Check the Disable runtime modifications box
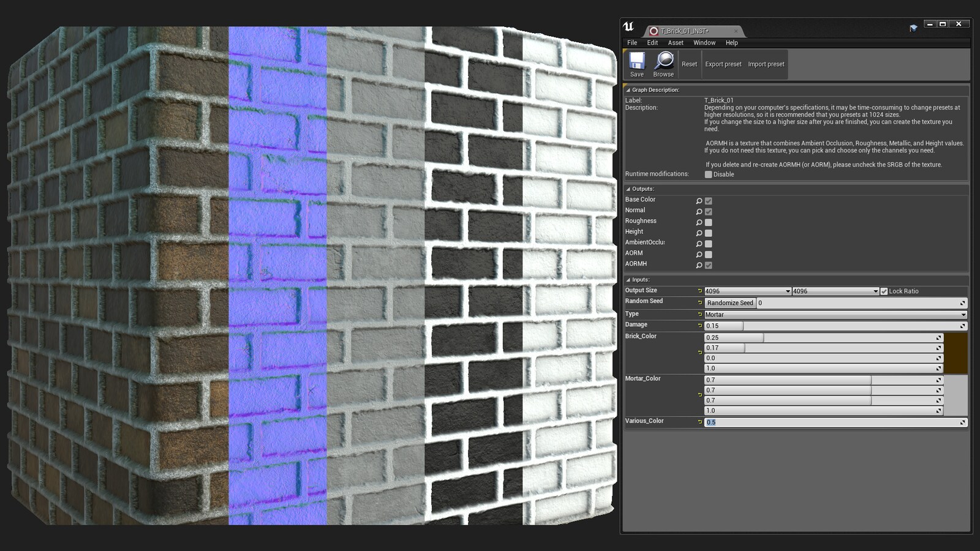980x551 pixels. point(709,174)
